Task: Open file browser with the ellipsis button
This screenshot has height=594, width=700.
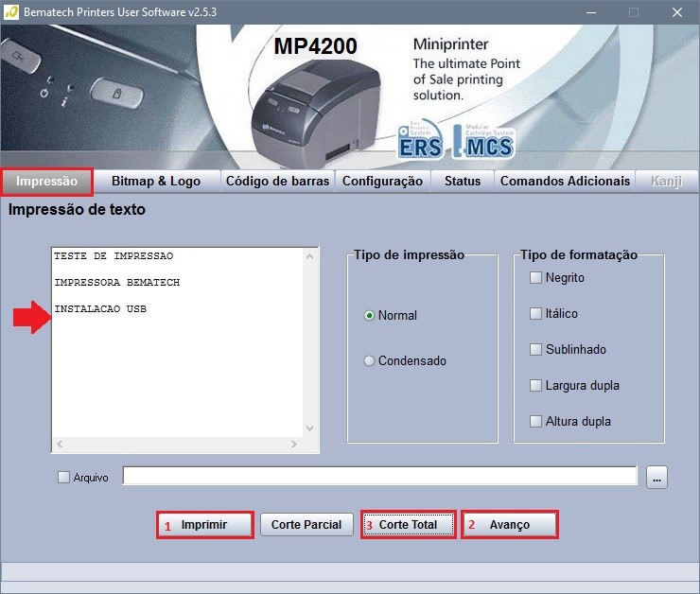Action: (657, 478)
